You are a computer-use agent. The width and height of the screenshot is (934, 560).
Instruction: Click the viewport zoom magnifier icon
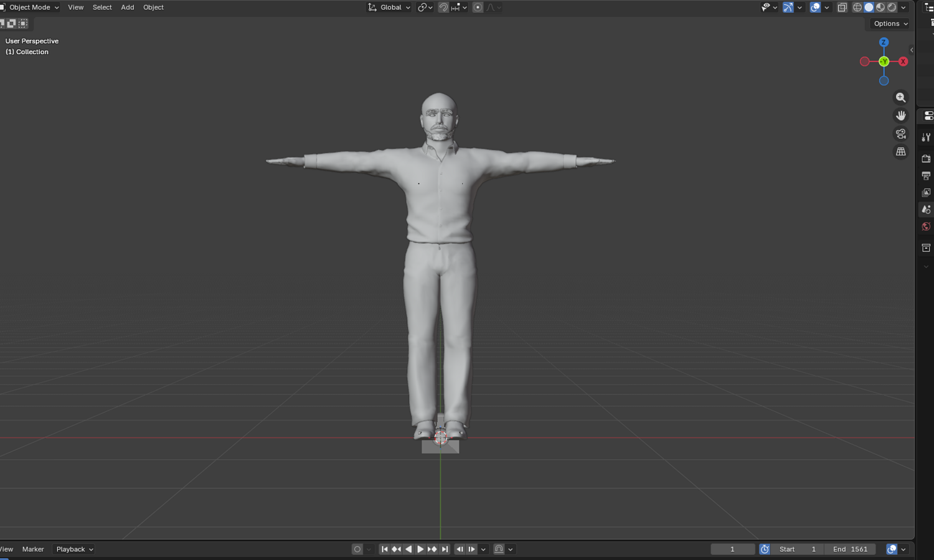tap(900, 98)
